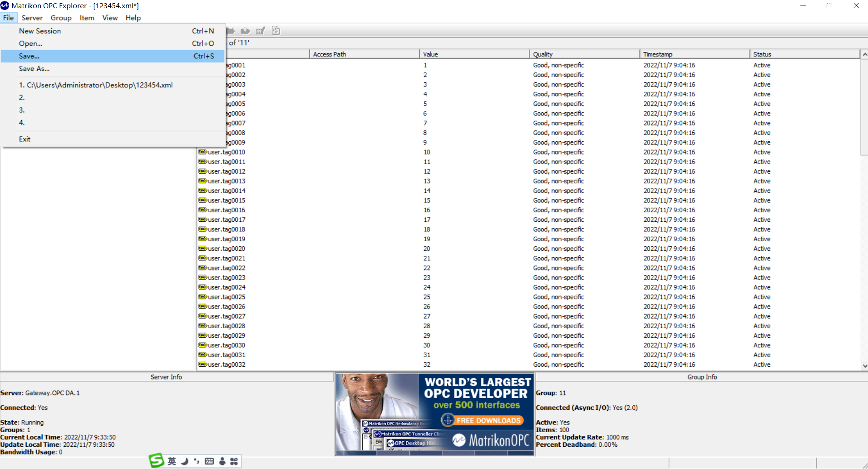The height and width of the screenshot is (469, 868).
Task: Toggle the moon half-width icon in the IME bar
Action: point(184,461)
